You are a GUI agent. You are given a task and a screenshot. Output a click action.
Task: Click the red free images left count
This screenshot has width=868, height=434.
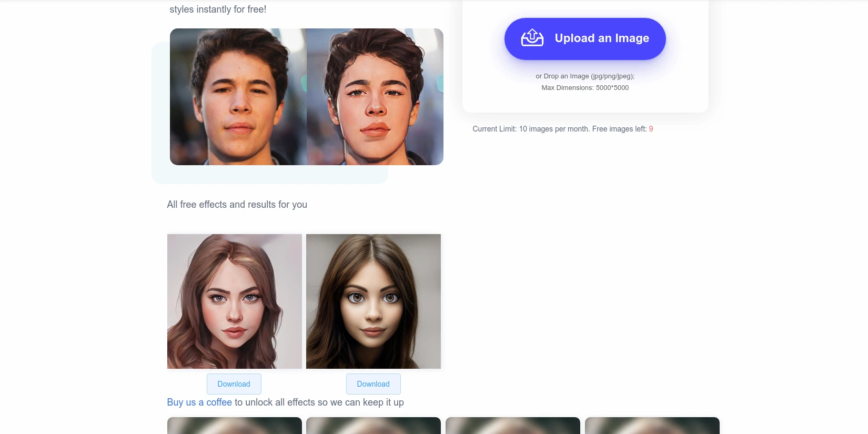651,129
